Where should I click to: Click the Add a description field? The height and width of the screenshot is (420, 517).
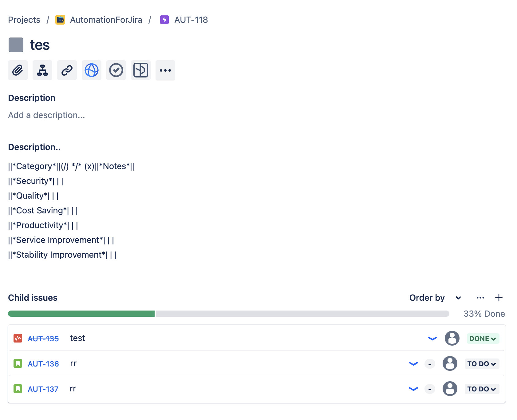[x=46, y=115]
